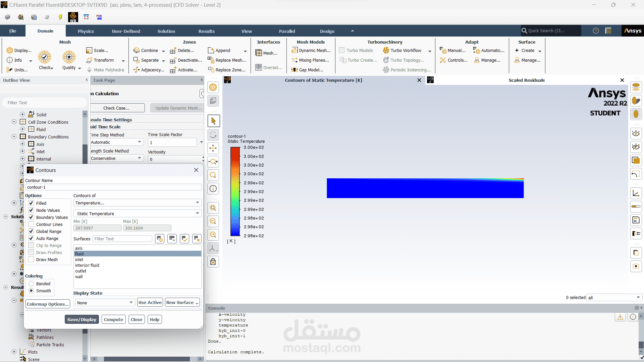Viewport: 644px width, 362px height.
Task: Click the Colormap Options button
Action: (48, 304)
